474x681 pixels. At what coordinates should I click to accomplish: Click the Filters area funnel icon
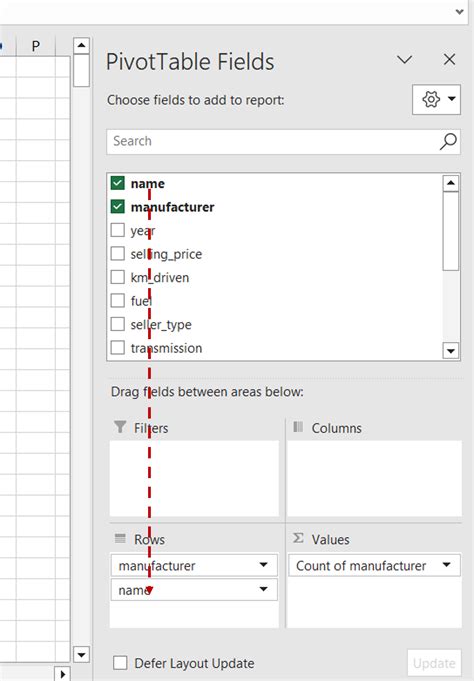pos(120,426)
